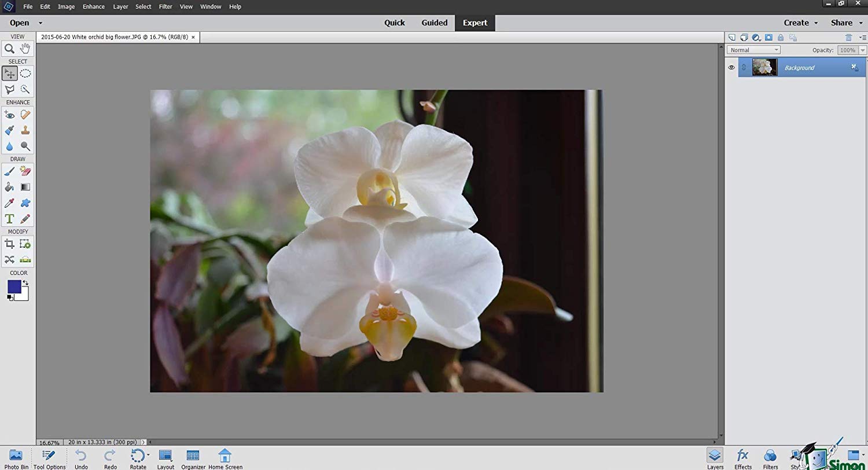Click the blue foreground color swatch
This screenshot has height=470, width=868.
pos(14,287)
